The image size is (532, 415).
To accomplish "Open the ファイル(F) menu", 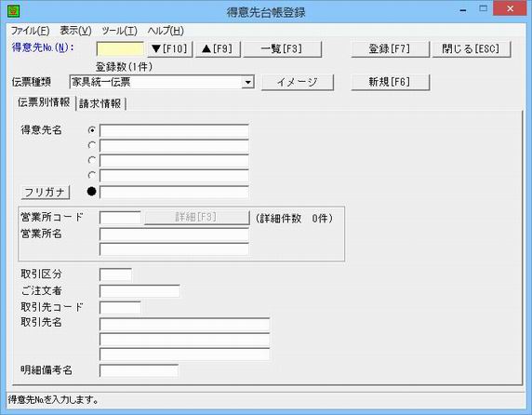I will tap(30, 31).
